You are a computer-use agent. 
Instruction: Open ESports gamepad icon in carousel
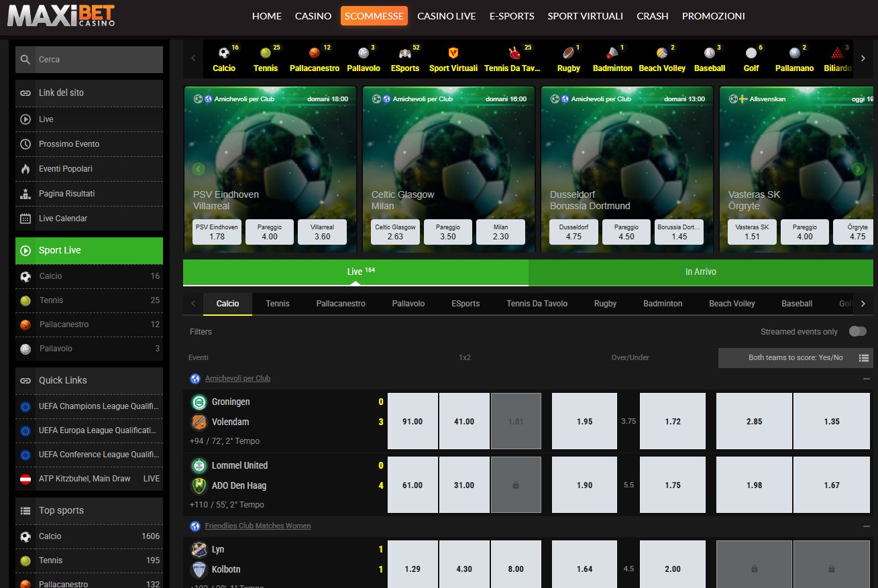tap(405, 53)
